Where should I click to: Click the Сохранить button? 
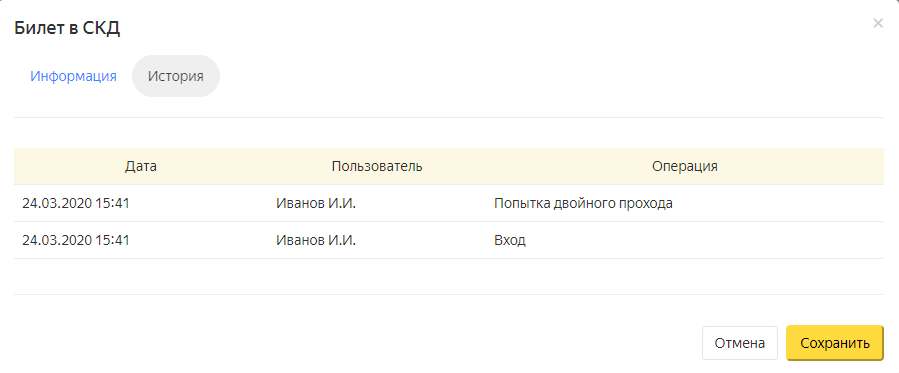click(x=835, y=343)
